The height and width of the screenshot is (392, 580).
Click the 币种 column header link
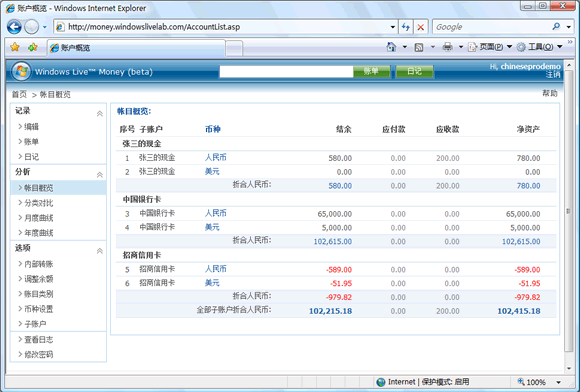[x=213, y=129]
